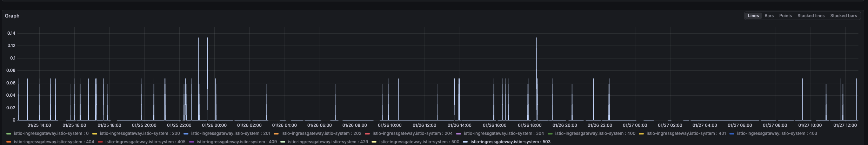Click purple color swatch for series : 304

pyautogui.click(x=459, y=134)
